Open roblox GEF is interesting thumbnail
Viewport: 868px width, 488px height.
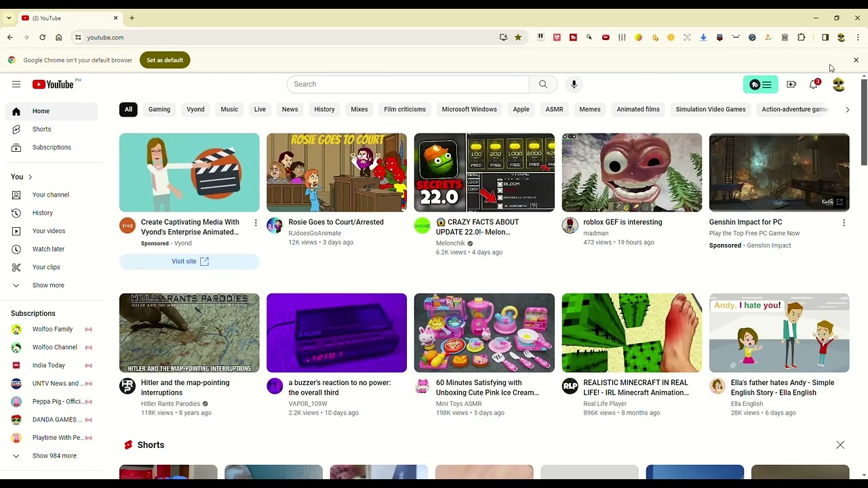631,172
